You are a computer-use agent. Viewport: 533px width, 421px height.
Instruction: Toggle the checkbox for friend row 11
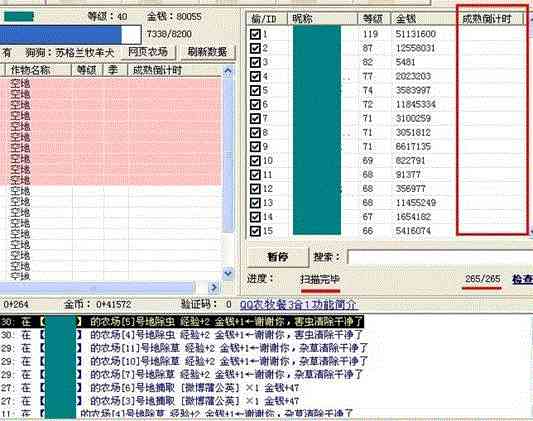(255, 175)
